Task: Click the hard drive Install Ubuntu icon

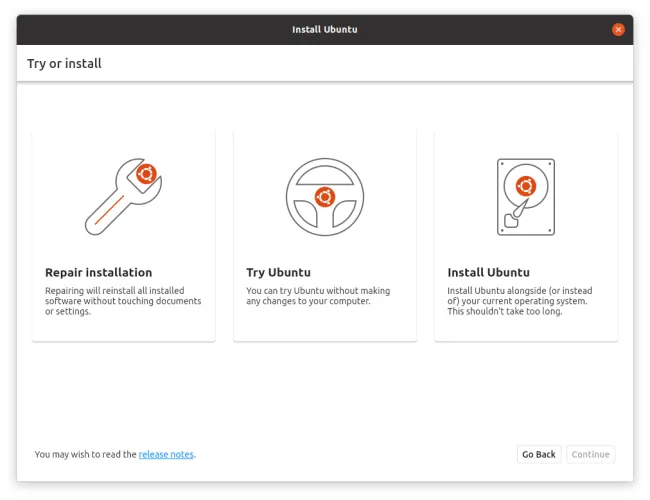Action: point(525,196)
